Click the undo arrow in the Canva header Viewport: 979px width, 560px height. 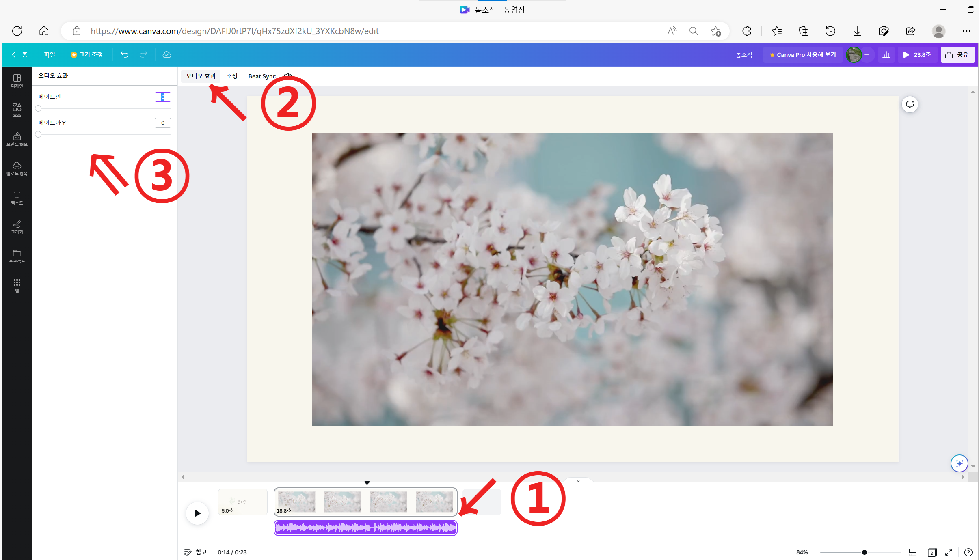point(124,54)
